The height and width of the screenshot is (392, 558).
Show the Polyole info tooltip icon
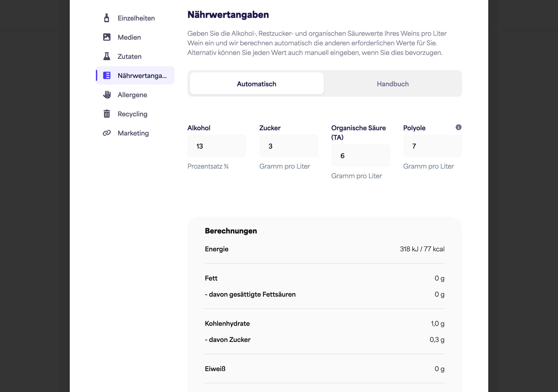(458, 127)
